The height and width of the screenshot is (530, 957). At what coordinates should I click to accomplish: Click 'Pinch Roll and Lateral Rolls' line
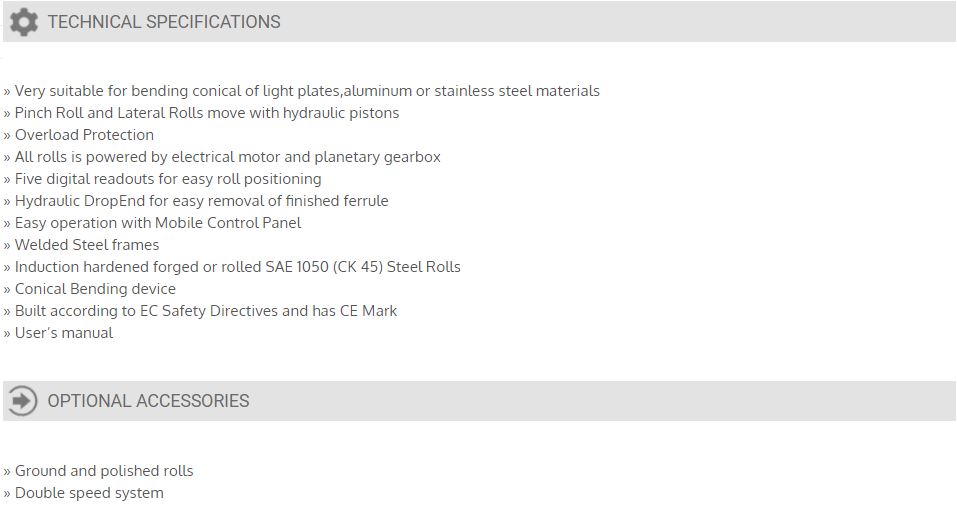point(201,113)
